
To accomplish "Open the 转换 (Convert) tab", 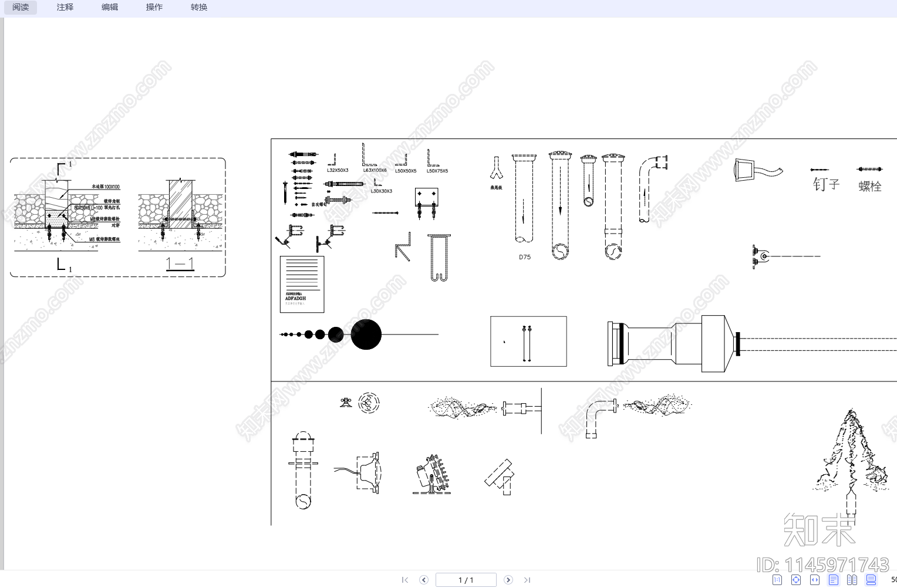I will click(199, 8).
